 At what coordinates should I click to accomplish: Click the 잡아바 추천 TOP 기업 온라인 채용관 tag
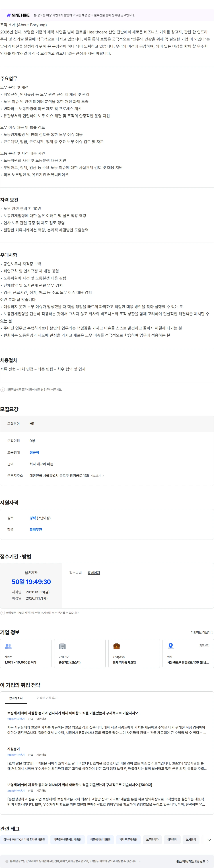[x=24, y=839]
